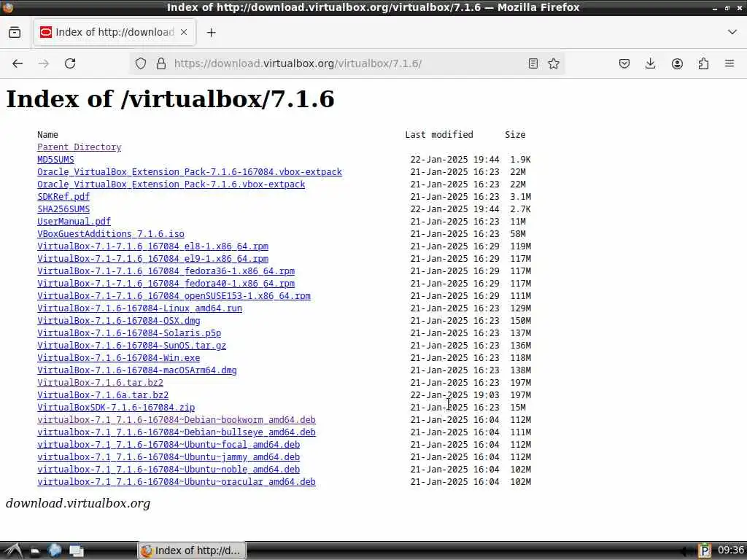Download the macOSArm64.dmg installer
Image resolution: width=747 pixels, height=560 pixels.
pyautogui.click(x=136, y=370)
